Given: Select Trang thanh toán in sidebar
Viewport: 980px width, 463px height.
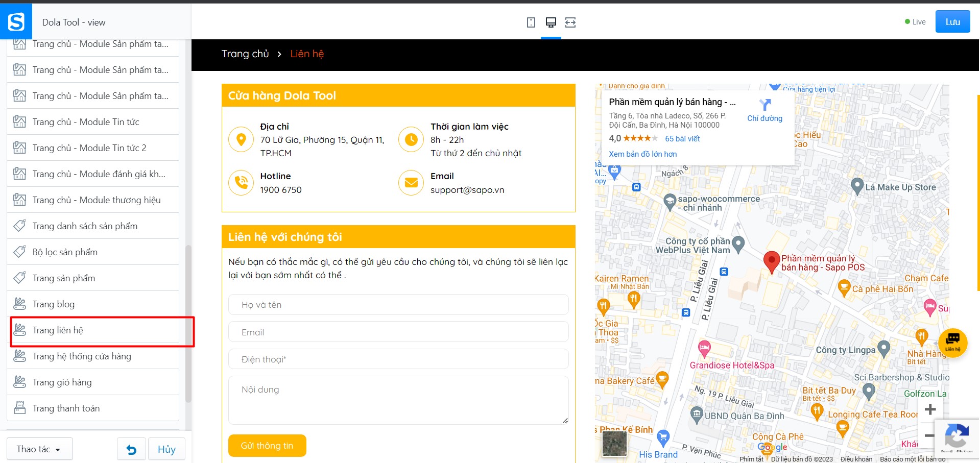Looking at the screenshot, I should coord(93,408).
